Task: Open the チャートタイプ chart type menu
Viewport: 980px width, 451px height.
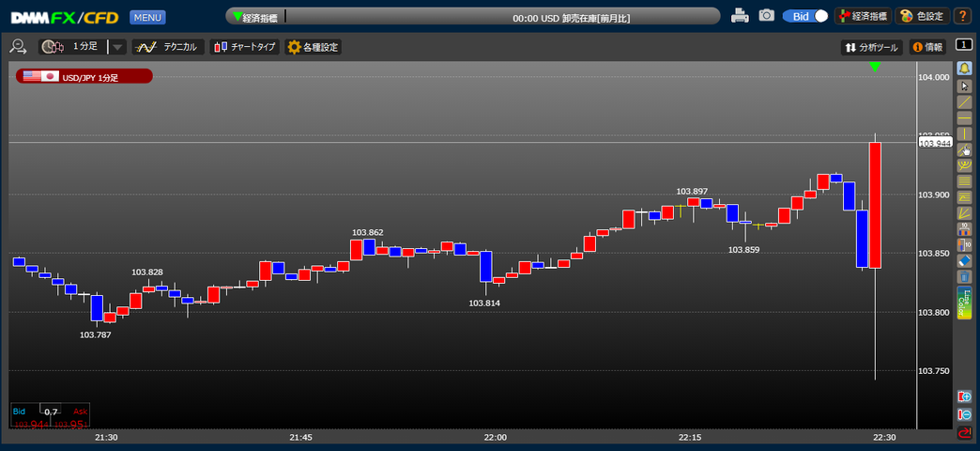Action: pyautogui.click(x=245, y=47)
